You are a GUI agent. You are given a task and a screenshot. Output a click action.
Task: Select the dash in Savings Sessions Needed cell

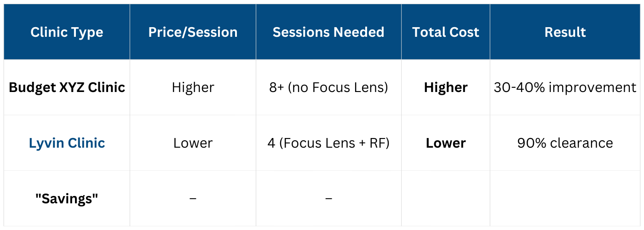tap(328, 199)
